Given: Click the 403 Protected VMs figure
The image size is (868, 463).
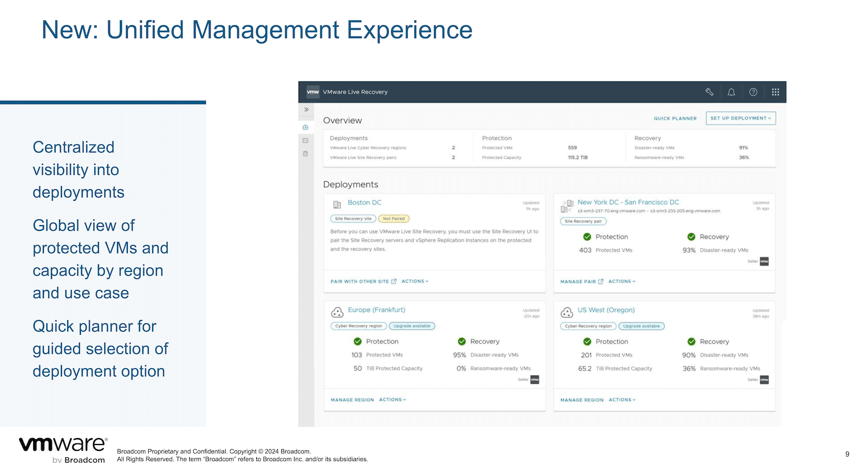Looking at the screenshot, I should click(x=585, y=250).
